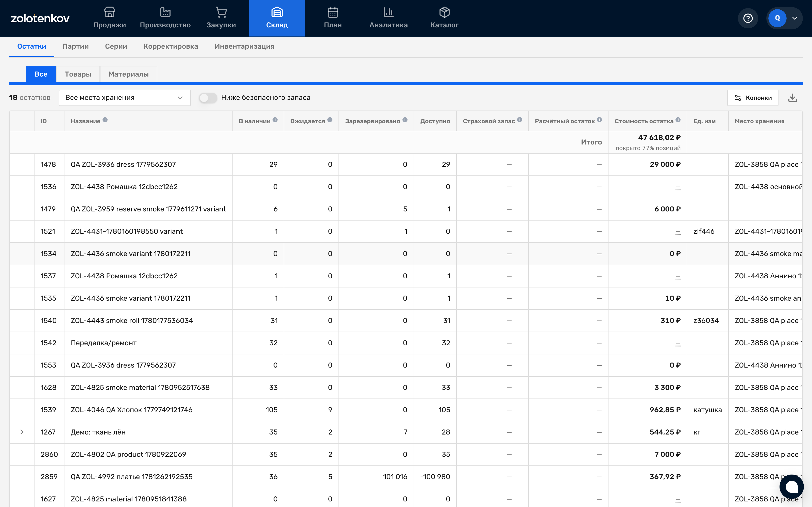812x507 pixels.
Task: Toggle Ниже безопасного запаса switch
Action: [208, 98]
